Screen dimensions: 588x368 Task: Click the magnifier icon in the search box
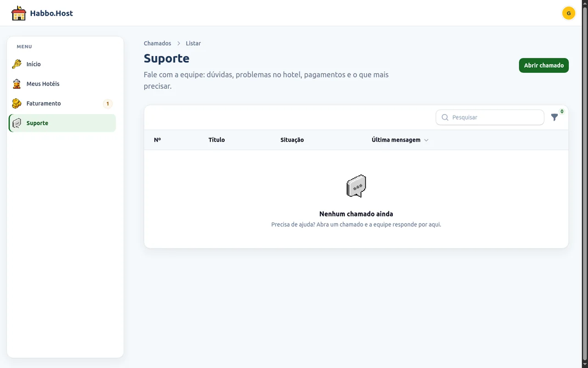pos(445,117)
